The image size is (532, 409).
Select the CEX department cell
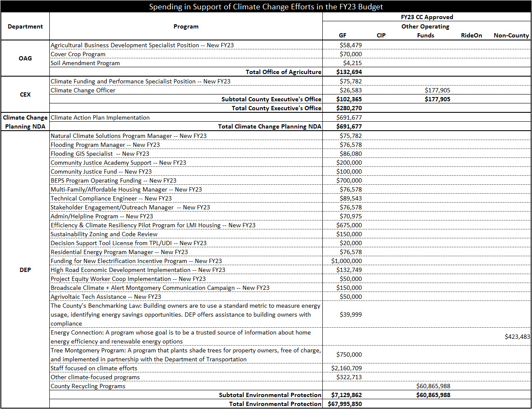coord(25,94)
